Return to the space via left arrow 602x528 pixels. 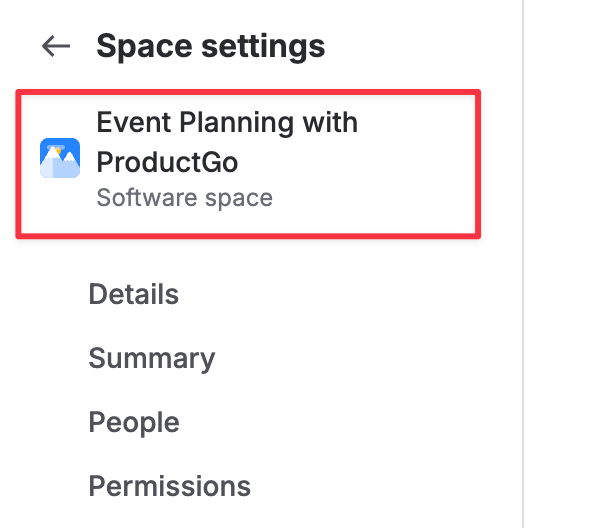pos(56,46)
